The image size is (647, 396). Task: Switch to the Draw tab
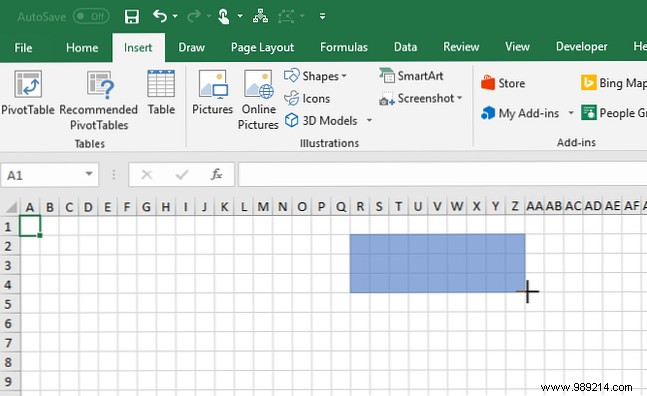pos(191,47)
